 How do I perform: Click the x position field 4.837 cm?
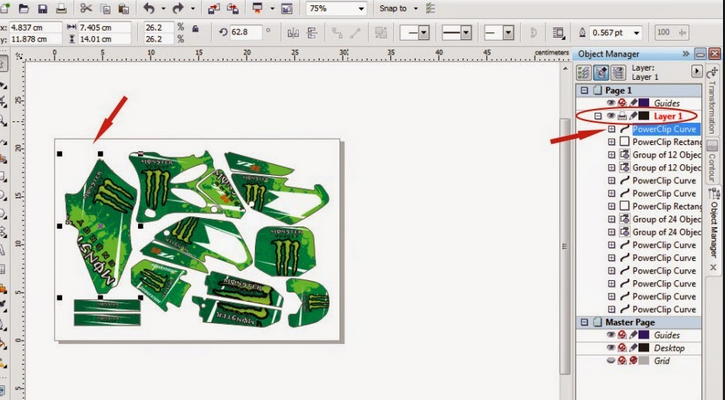35,28
